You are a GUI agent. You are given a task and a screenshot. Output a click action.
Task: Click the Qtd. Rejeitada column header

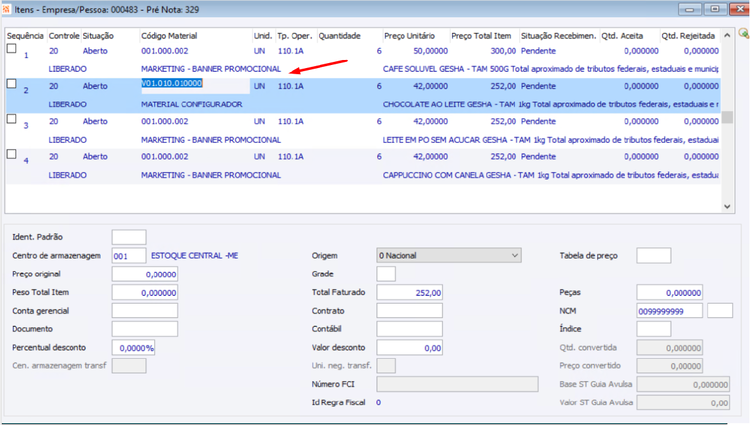(x=688, y=36)
